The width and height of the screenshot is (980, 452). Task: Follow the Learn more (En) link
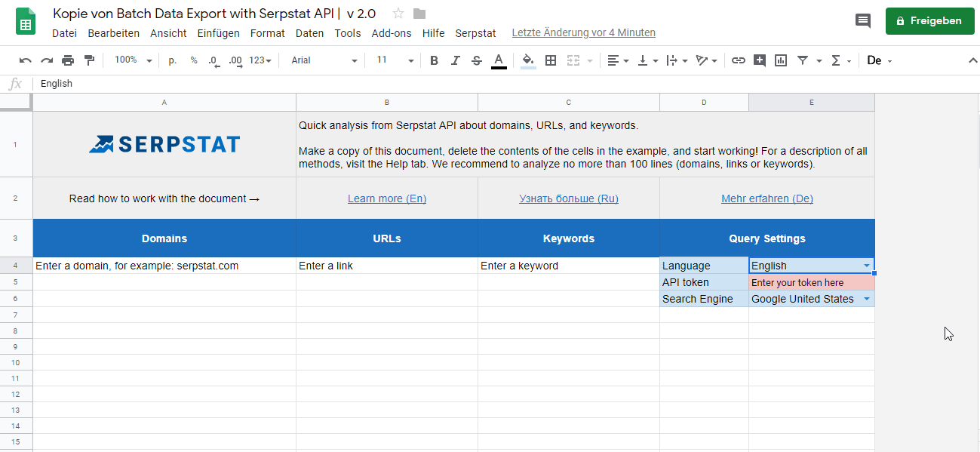(x=387, y=199)
